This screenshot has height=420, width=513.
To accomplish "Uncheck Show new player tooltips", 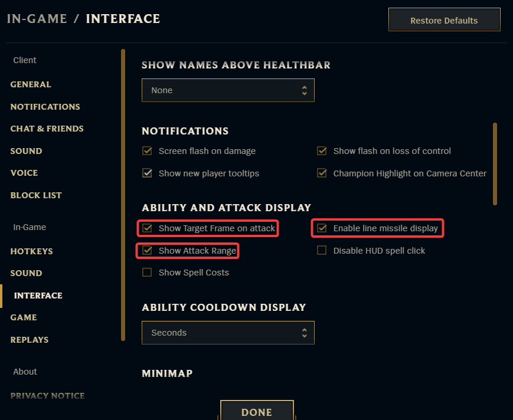I will 148,173.
